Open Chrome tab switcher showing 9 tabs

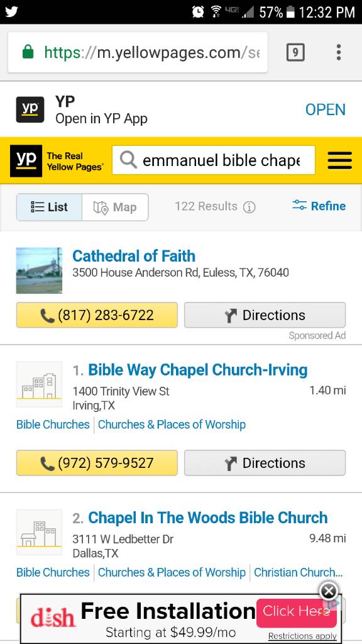[295, 52]
